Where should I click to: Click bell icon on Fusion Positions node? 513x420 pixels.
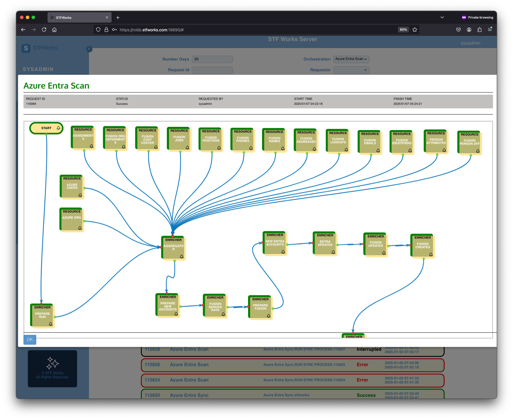[x=219, y=148]
